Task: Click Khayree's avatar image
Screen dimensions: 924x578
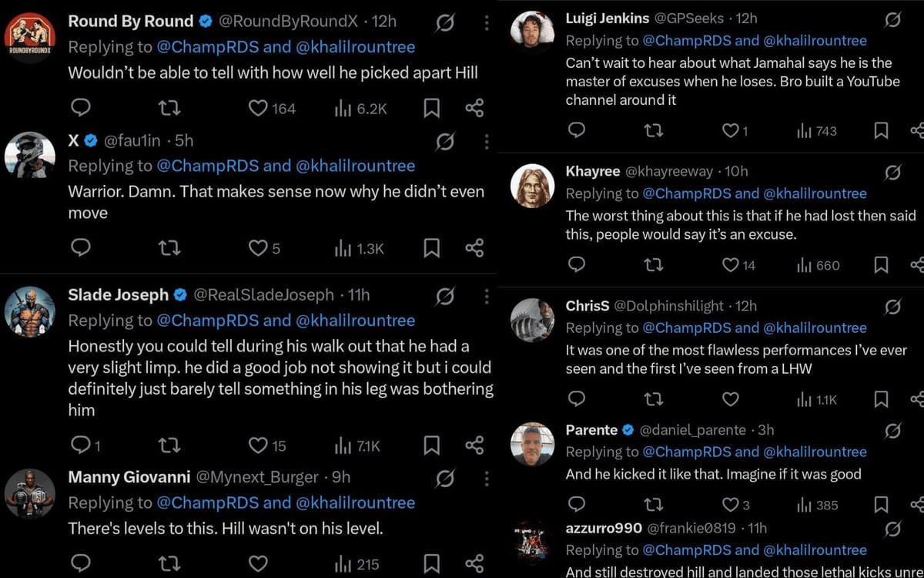Action: pos(533,186)
